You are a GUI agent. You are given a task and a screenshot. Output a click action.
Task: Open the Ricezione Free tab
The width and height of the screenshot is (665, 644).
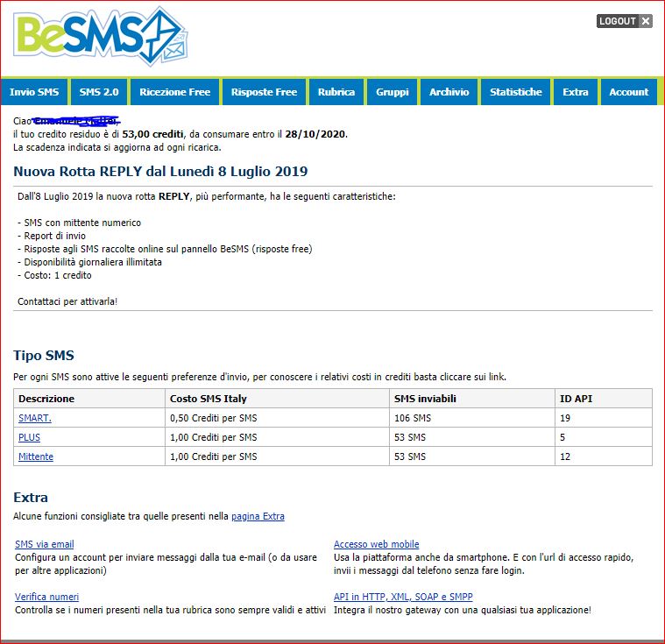click(175, 92)
